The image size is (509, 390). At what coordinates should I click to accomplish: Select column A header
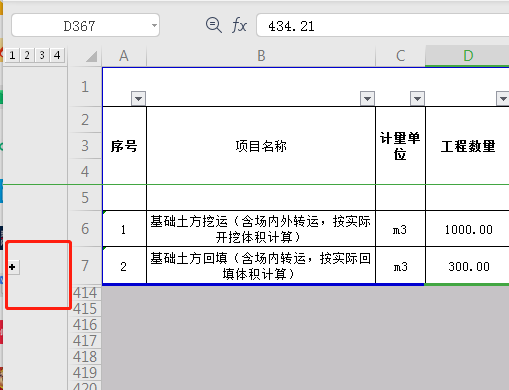(124, 56)
